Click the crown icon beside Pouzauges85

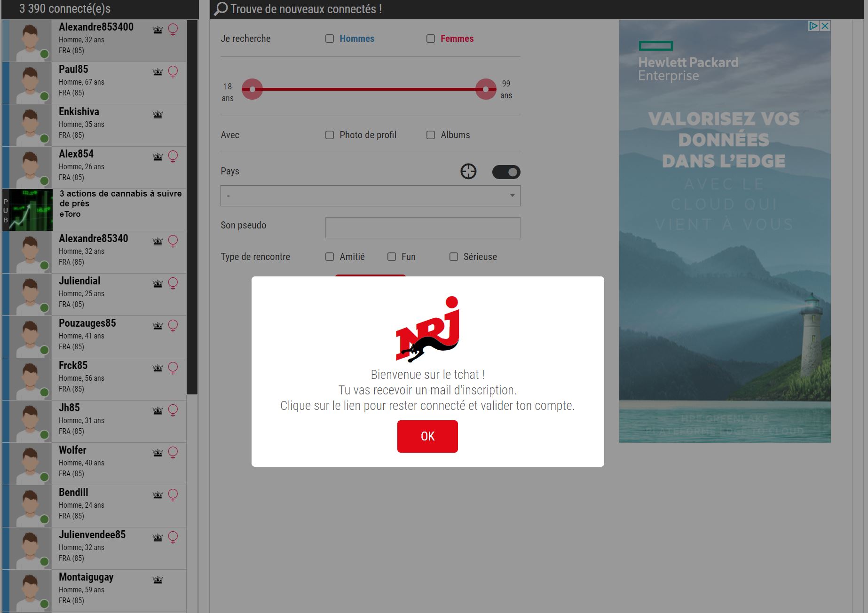point(158,326)
